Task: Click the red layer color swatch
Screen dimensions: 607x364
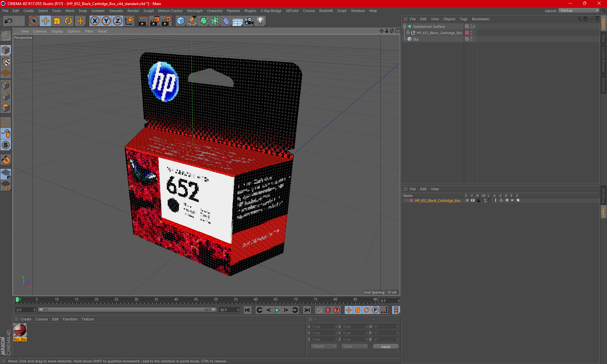Action: 411,201
